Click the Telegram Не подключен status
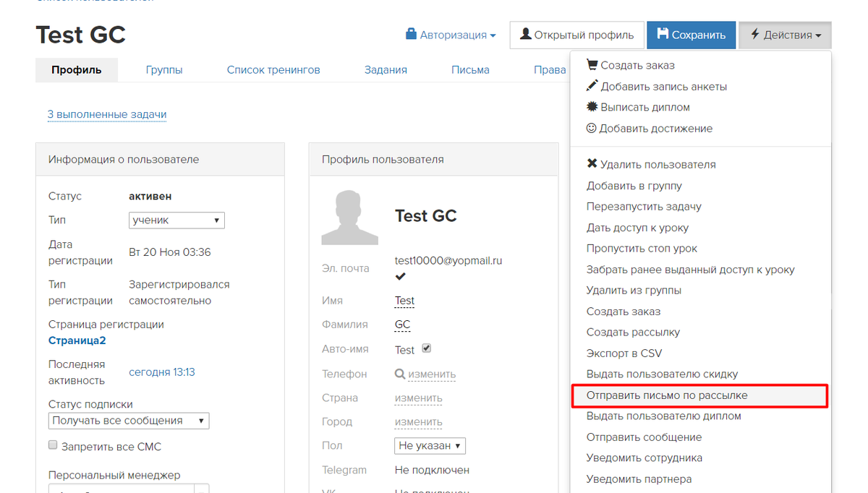The image size is (868, 493). pos(432,470)
